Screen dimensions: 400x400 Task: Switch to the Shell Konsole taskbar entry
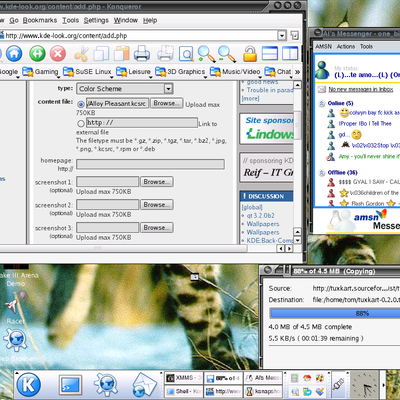click(x=184, y=391)
